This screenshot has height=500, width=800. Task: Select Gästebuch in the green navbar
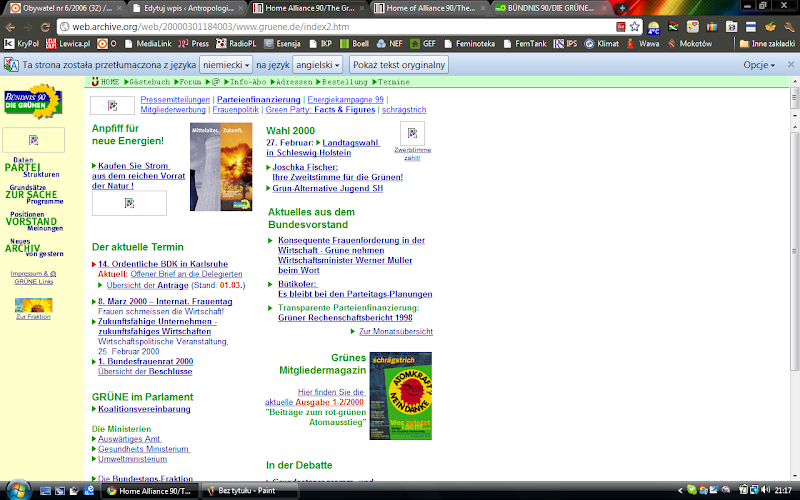tap(149, 82)
